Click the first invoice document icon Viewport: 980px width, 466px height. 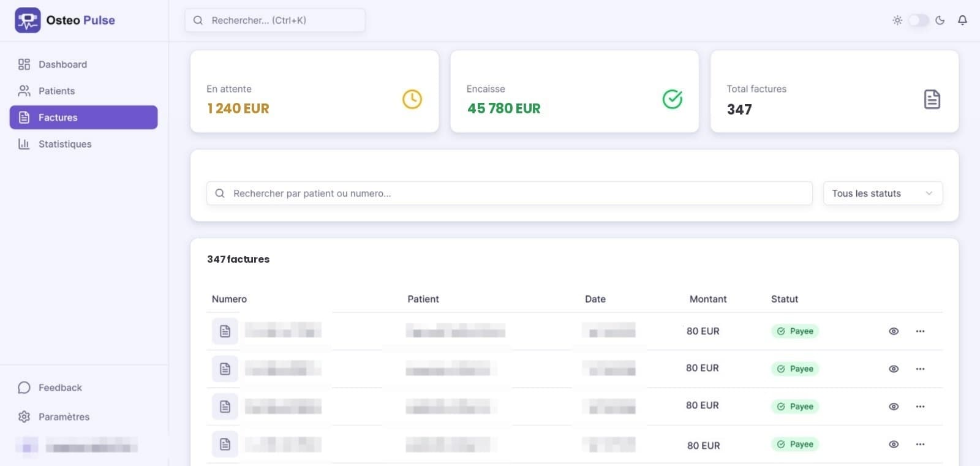(225, 331)
